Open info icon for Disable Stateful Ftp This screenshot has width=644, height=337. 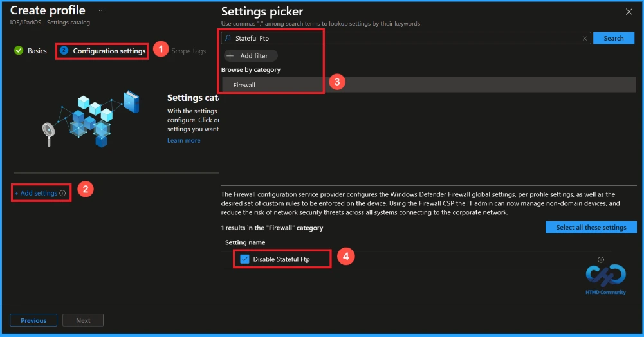click(600, 259)
